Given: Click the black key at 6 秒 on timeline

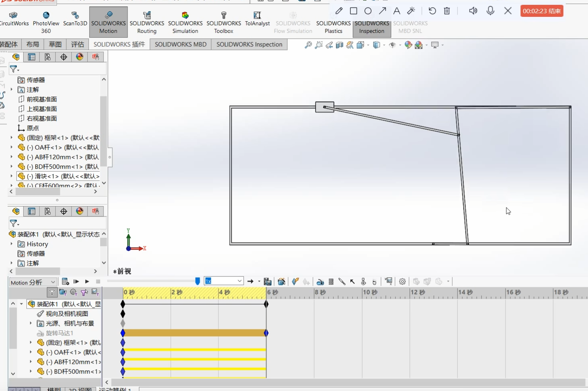Looking at the screenshot, I should 266,304.
